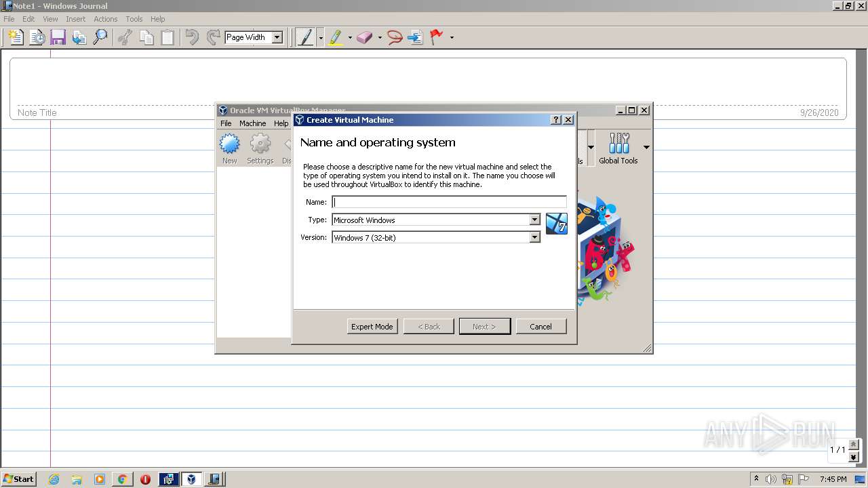Click the volume speaker tray icon

[x=771, y=479]
